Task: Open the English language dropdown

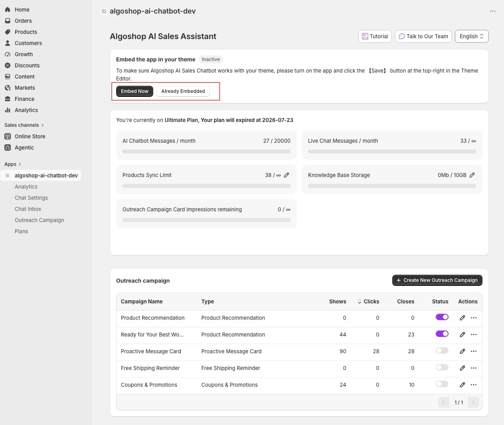Action: click(x=472, y=36)
